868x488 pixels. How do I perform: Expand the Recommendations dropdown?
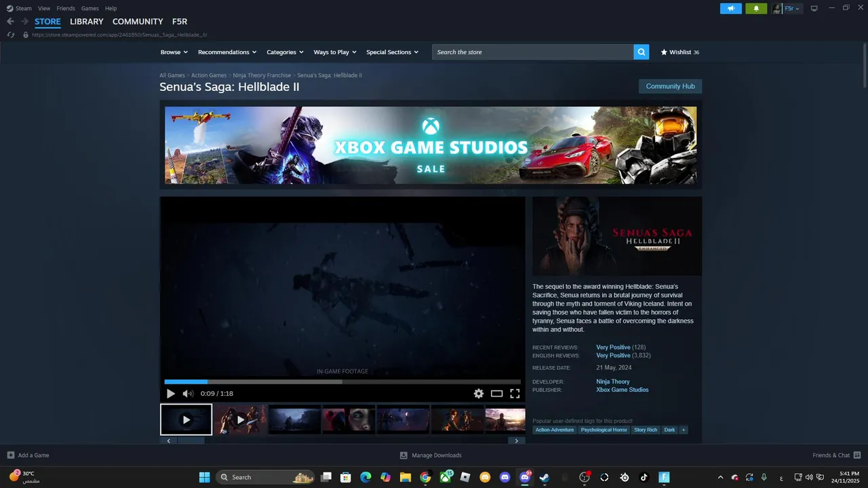[x=227, y=52]
